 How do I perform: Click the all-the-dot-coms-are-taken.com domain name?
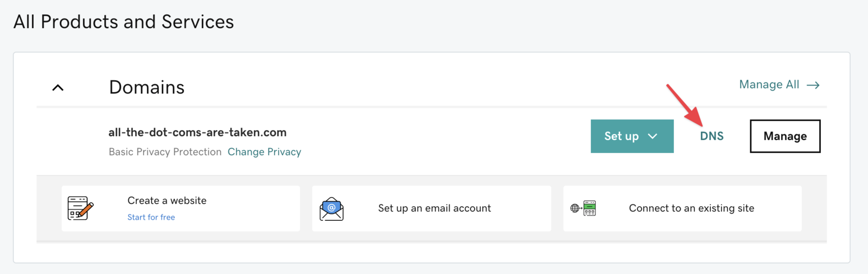197,132
